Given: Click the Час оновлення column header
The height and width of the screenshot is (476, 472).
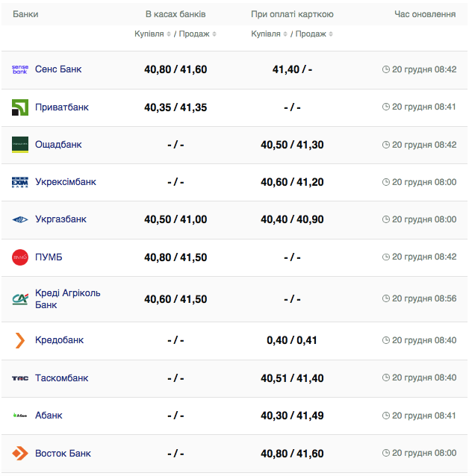Looking at the screenshot, I should click(x=425, y=14).
